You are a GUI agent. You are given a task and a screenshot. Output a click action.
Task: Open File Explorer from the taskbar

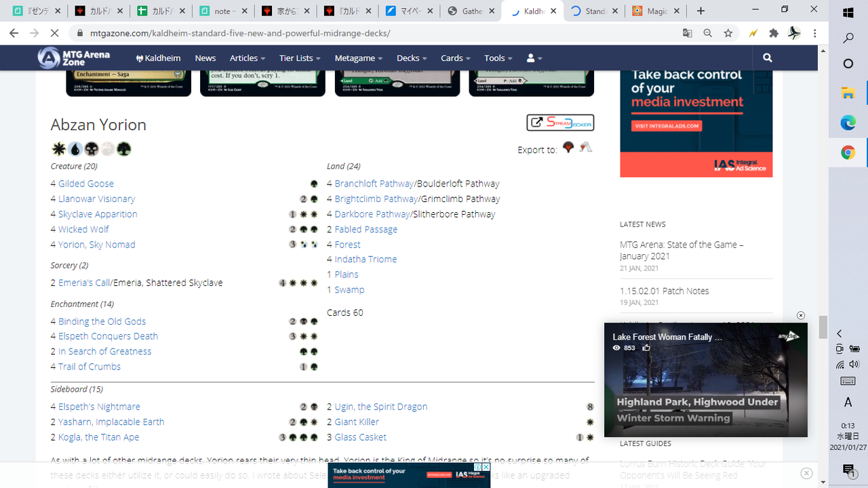click(848, 94)
